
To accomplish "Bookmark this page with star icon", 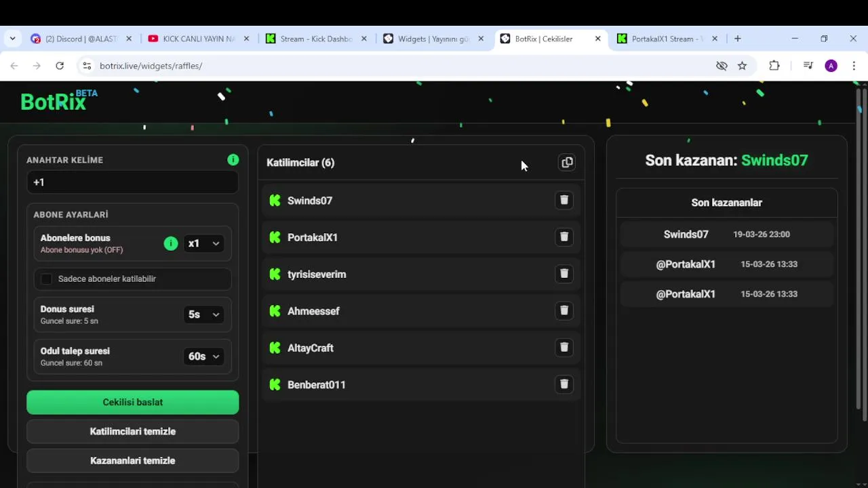I will 742,66.
